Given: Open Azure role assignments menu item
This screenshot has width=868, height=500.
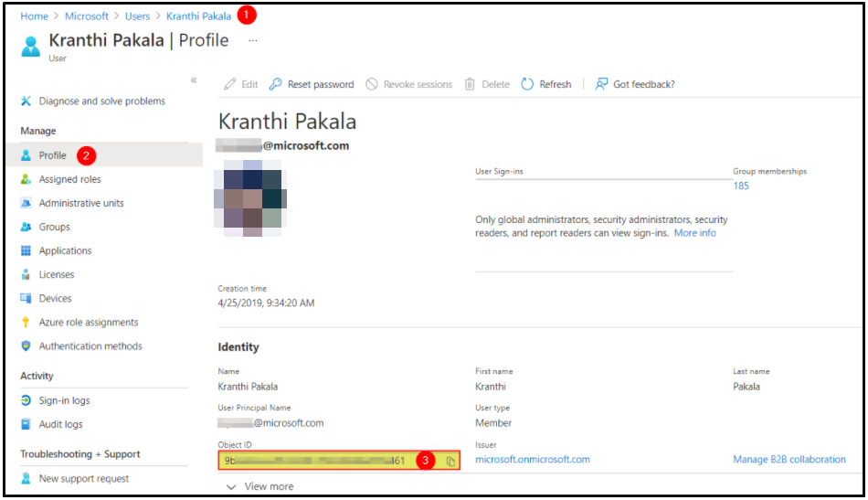Looking at the screenshot, I should click(x=89, y=322).
